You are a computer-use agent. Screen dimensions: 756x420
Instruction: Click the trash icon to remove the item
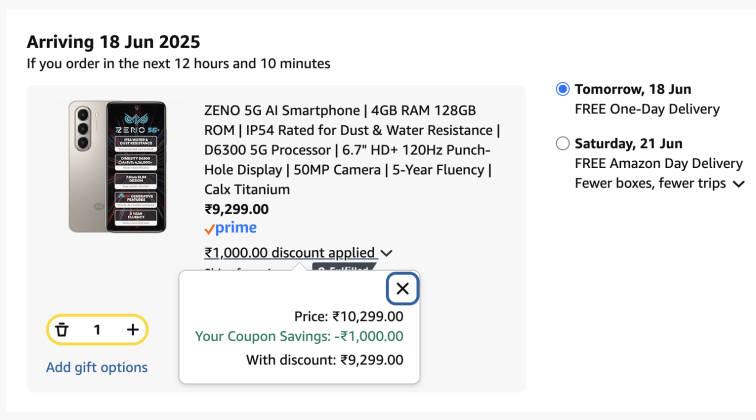coord(62,329)
